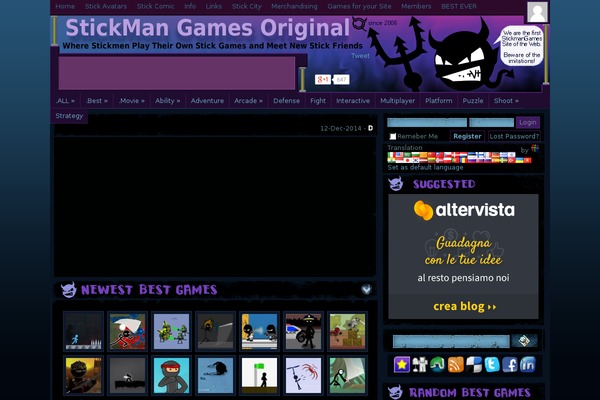Expand the Shoot » menu
This screenshot has width=600, height=400.
[506, 101]
